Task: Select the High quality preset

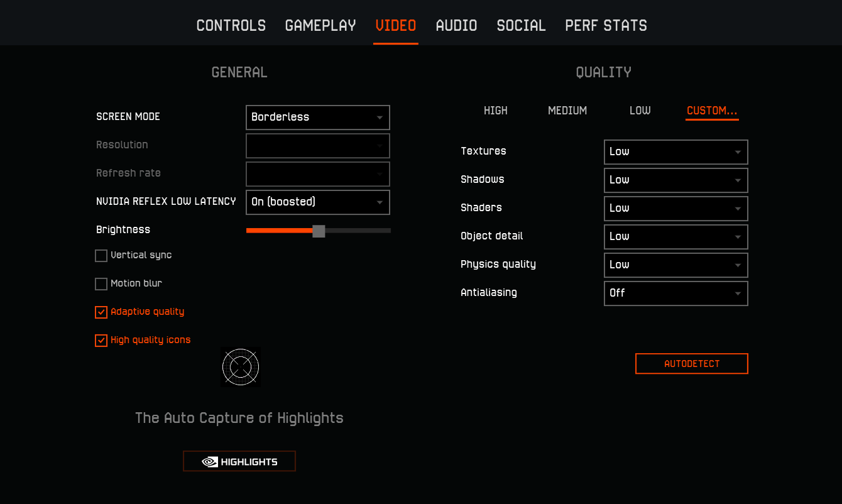Action: [x=496, y=111]
